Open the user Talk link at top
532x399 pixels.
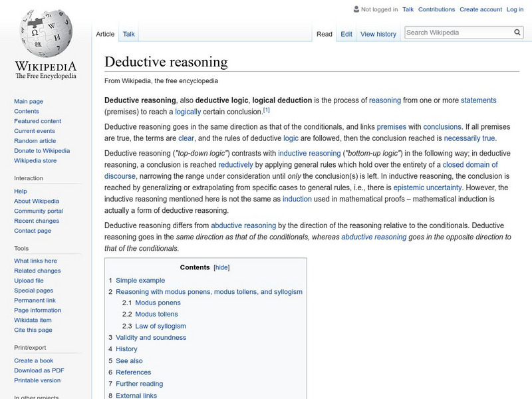coord(408,9)
